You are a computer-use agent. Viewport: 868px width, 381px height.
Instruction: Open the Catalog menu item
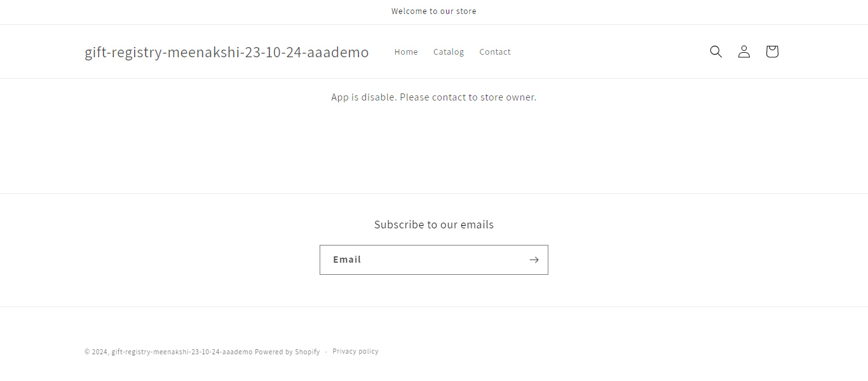pos(449,52)
